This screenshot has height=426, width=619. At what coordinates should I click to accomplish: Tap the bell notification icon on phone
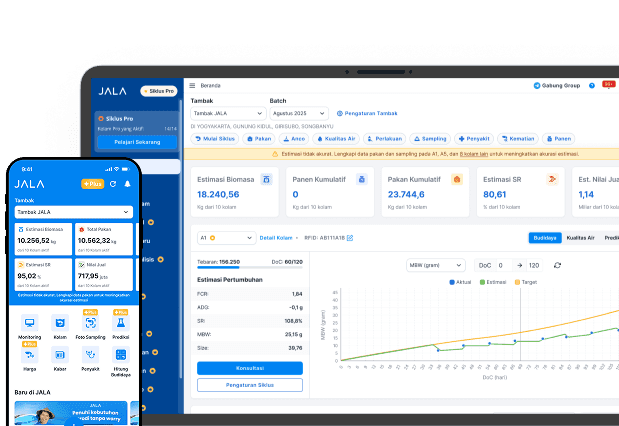click(127, 184)
